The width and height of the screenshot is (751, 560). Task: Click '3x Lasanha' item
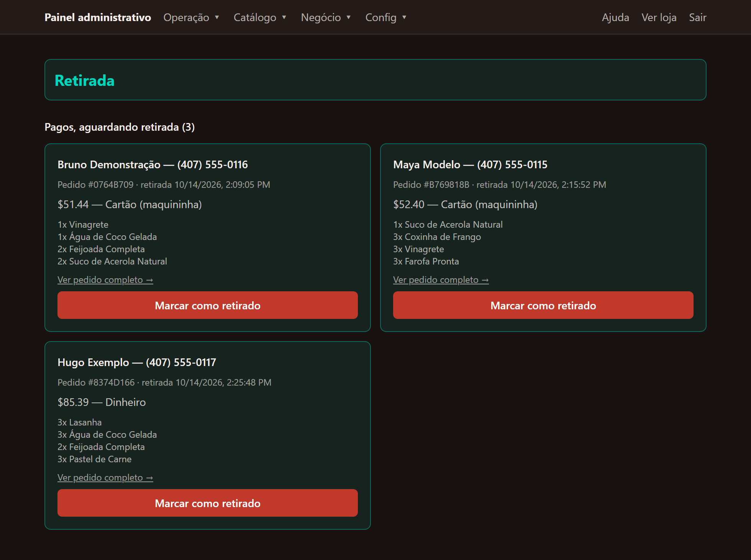pyautogui.click(x=79, y=422)
